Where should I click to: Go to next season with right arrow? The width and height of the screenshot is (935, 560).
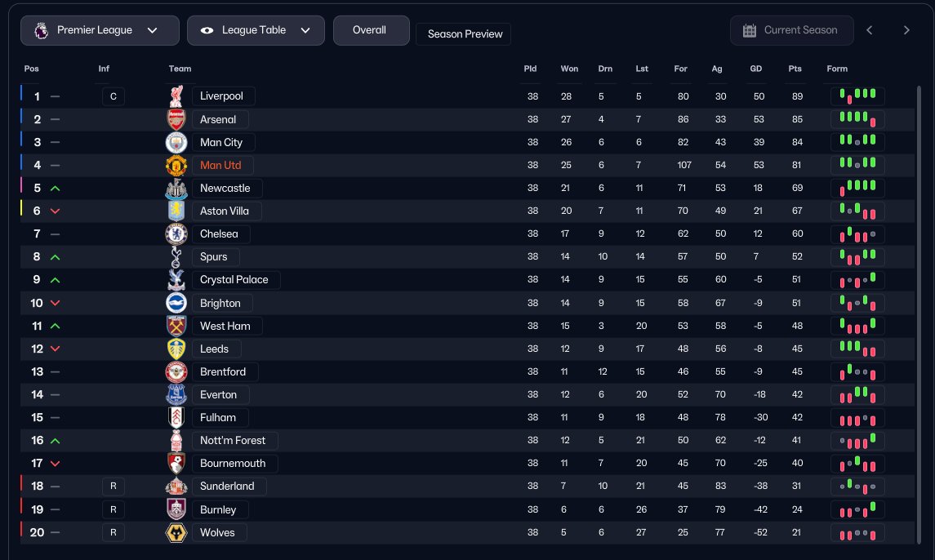click(x=906, y=30)
